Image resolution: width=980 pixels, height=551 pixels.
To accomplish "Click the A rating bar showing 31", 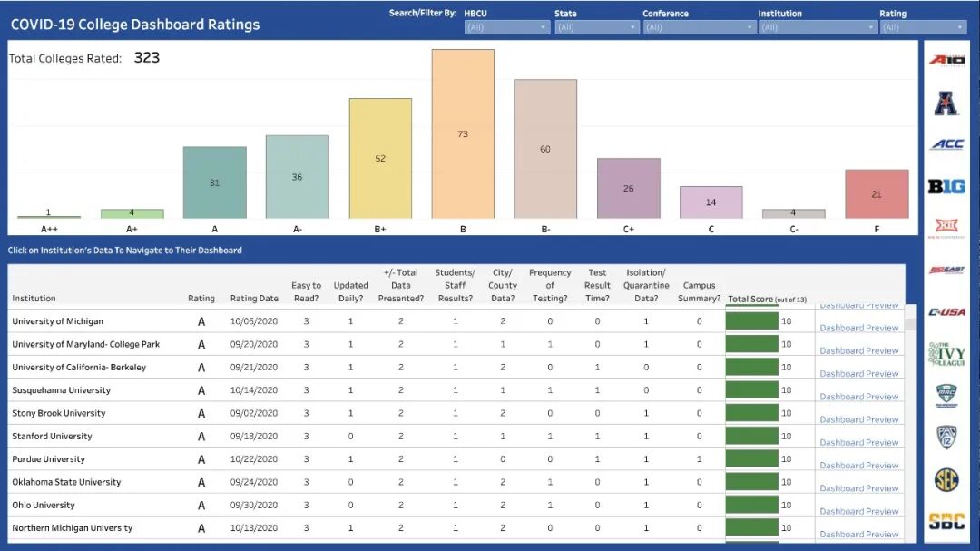I will tap(214, 182).
